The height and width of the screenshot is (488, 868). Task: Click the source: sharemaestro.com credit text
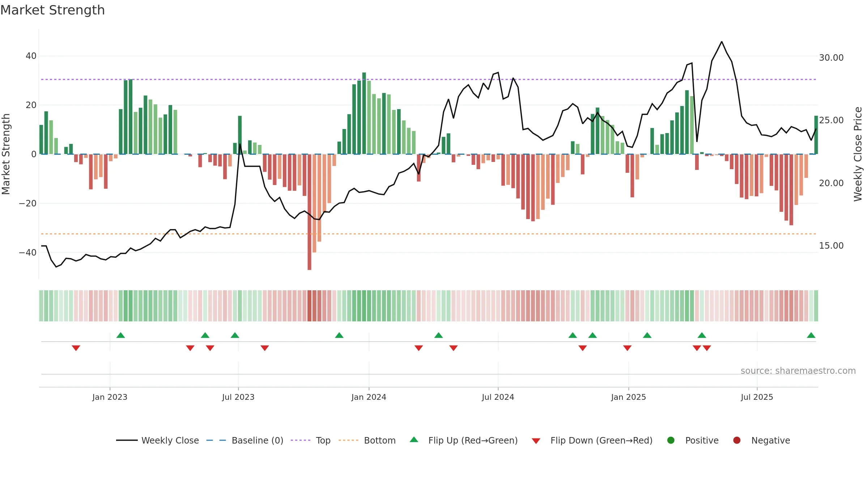click(798, 371)
